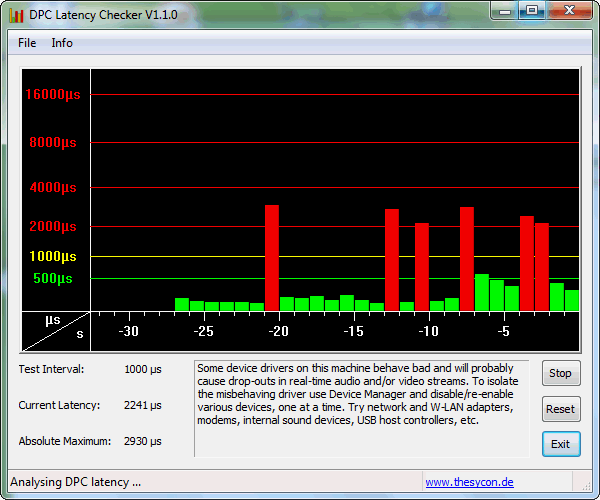Click the 8000µs axis label

tap(53, 143)
